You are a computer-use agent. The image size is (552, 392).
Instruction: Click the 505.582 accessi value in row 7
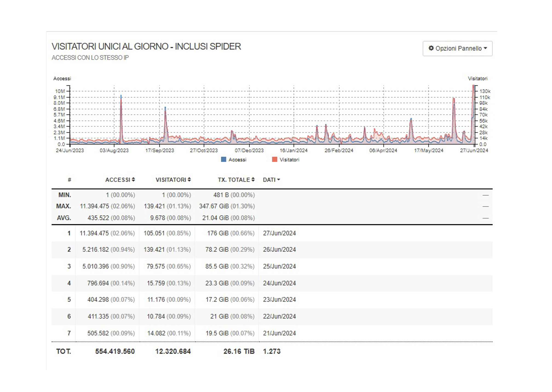[x=98, y=333]
